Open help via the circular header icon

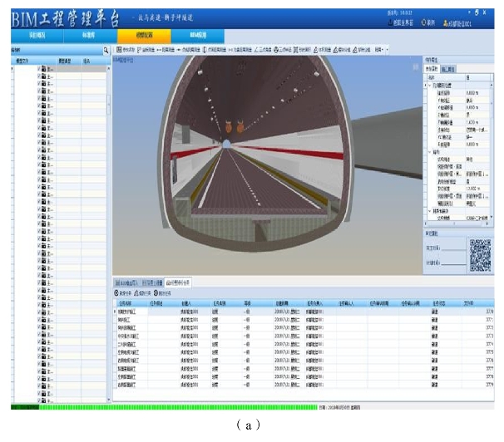pos(423,22)
